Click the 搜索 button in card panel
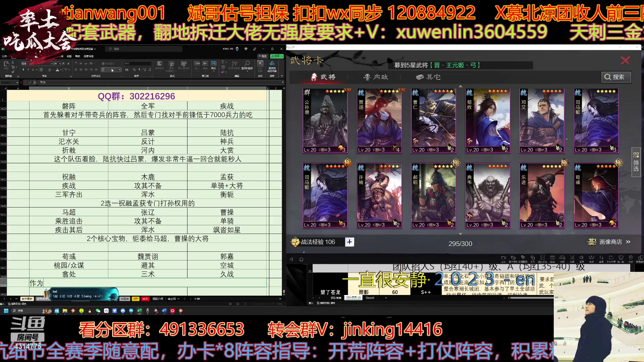The height and width of the screenshot is (362, 644). click(x=616, y=77)
